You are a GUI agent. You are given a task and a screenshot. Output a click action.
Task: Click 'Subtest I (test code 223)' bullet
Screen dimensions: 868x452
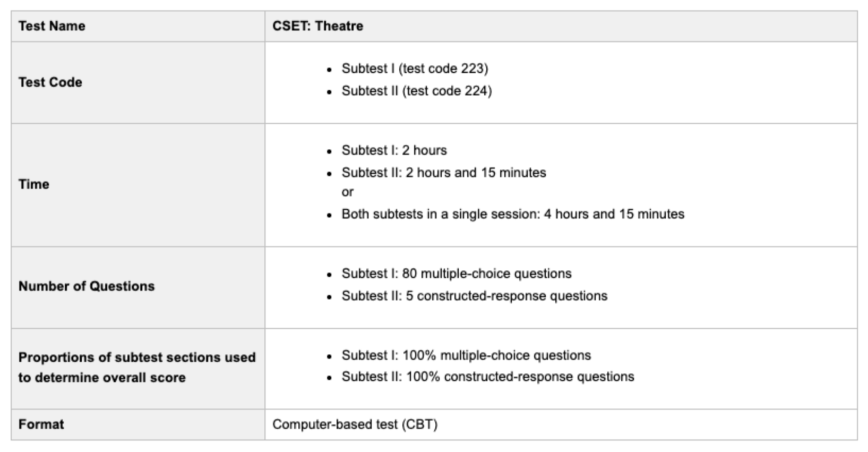coord(415,69)
